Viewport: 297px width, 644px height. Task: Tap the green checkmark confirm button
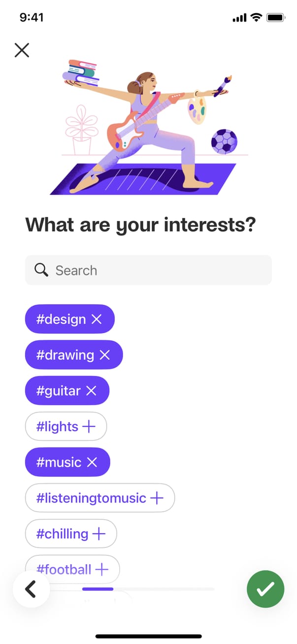266,588
